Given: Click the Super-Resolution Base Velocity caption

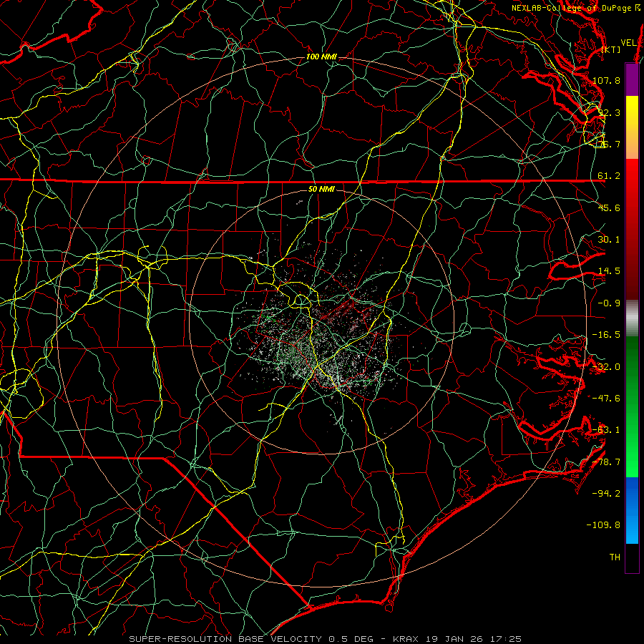Looking at the screenshot, I should point(326,639).
